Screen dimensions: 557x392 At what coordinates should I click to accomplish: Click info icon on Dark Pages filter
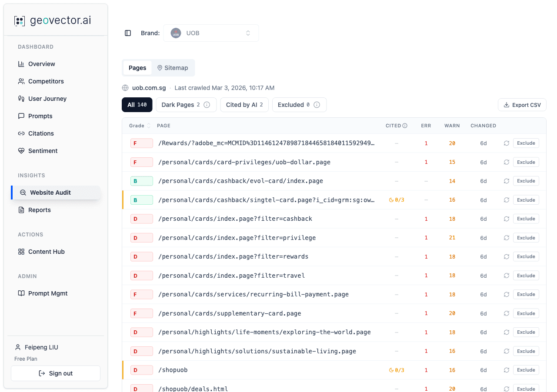(x=207, y=105)
